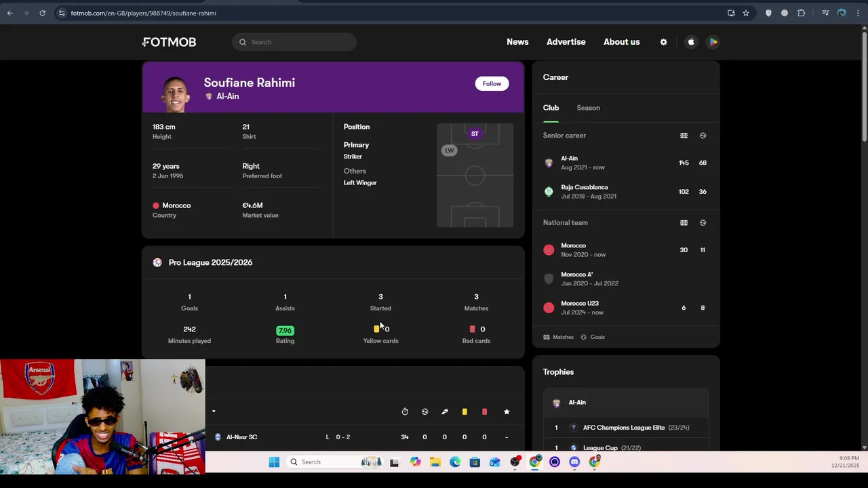
Task: Click the yellow card column icon
Action: pos(465,411)
